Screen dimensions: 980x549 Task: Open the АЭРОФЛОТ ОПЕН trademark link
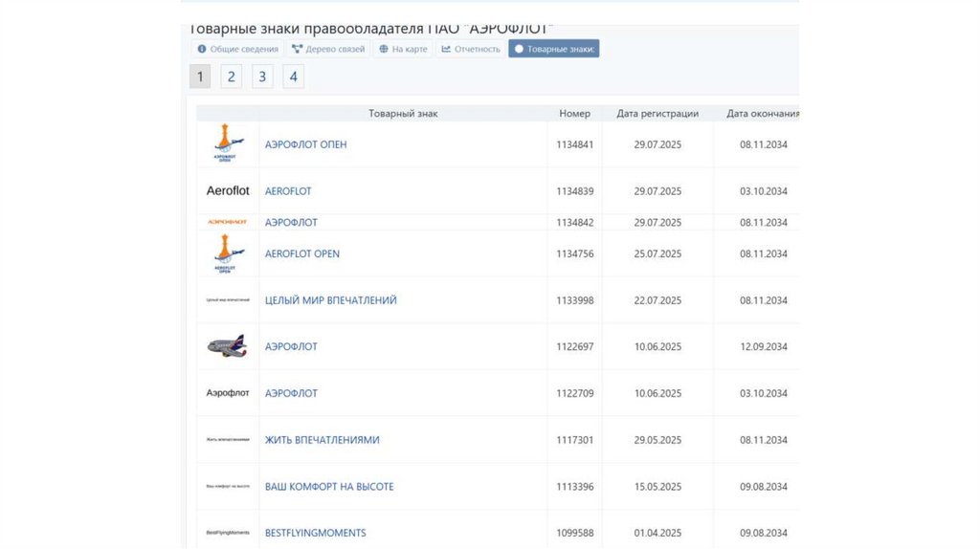pos(305,144)
